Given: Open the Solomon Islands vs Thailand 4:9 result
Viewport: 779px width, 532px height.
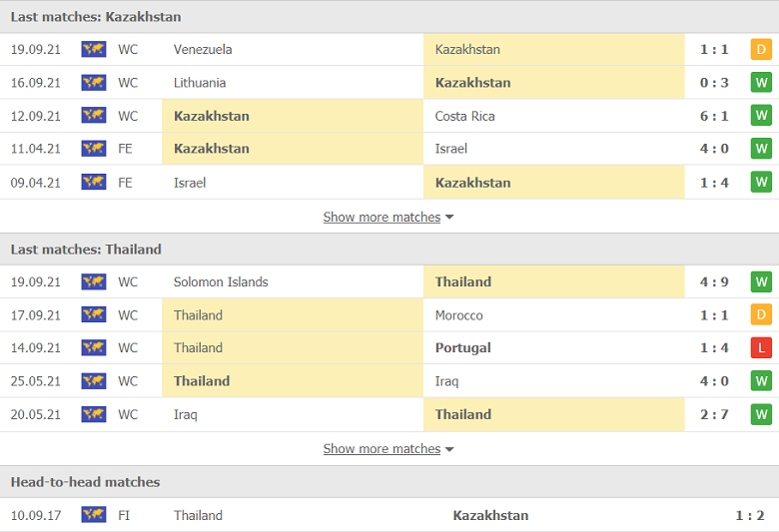Looking at the screenshot, I should click(714, 281).
